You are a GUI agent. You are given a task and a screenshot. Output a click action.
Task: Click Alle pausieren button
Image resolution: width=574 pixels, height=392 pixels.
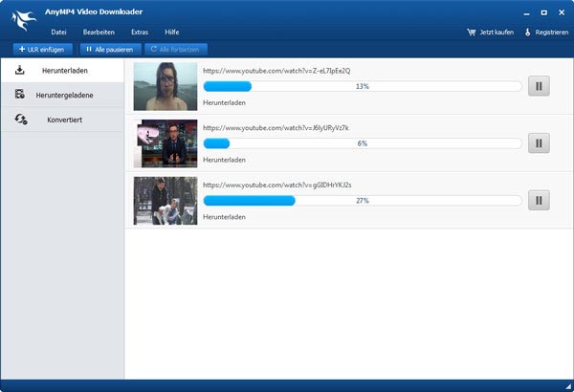(x=111, y=50)
